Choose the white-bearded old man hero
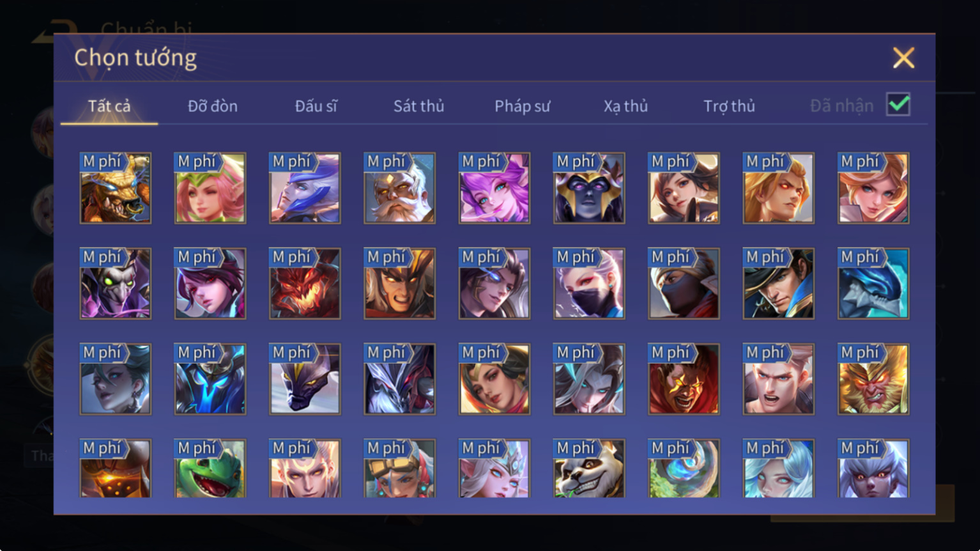 [399, 188]
